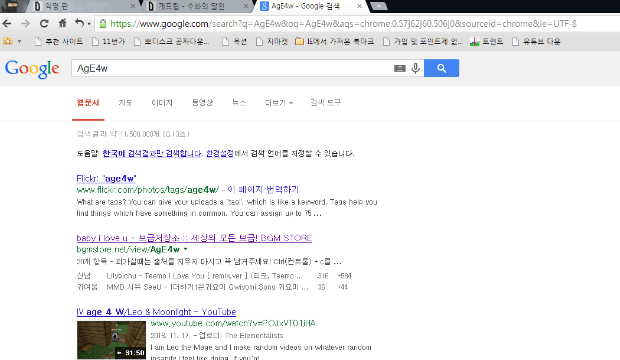
Task: Expand the dropdown arrow beside the bookmarks folder icon
Action: pyautogui.click(x=19, y=42)
